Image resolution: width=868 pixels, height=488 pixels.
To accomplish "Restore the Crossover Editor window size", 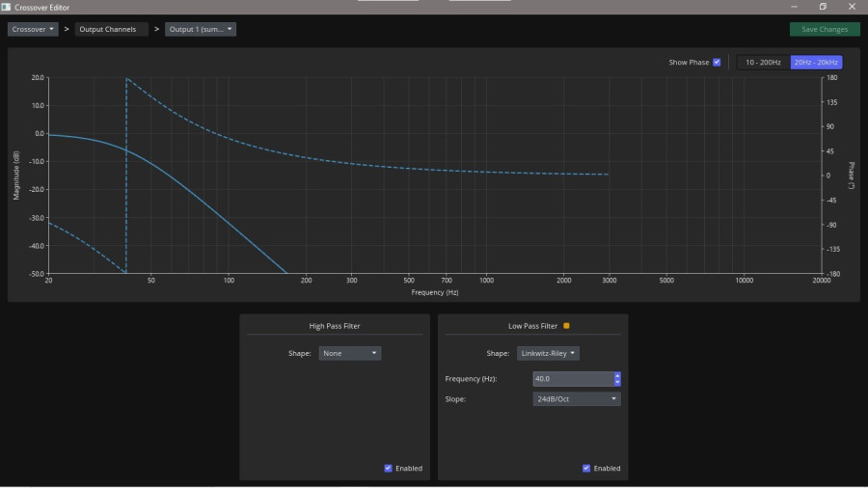I will 823,7.
